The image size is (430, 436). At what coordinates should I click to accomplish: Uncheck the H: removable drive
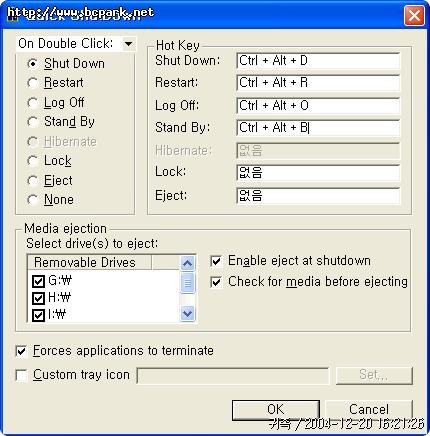click(38, 298)
